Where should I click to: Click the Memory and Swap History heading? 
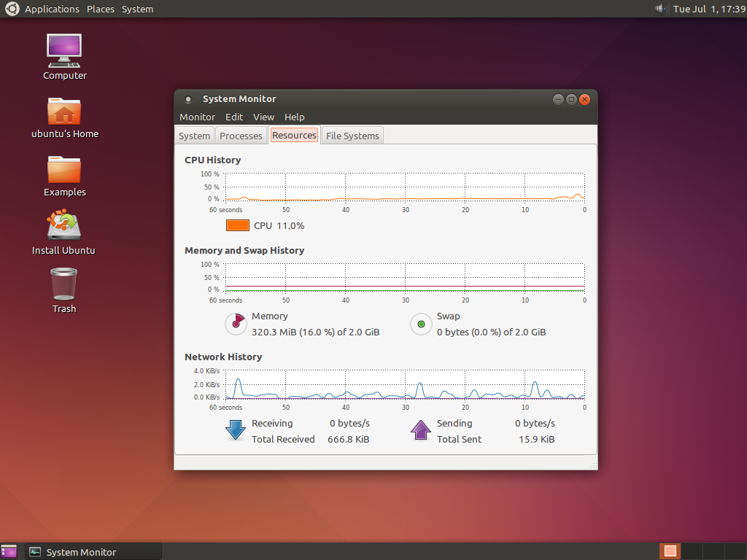(x=244, y=251)
